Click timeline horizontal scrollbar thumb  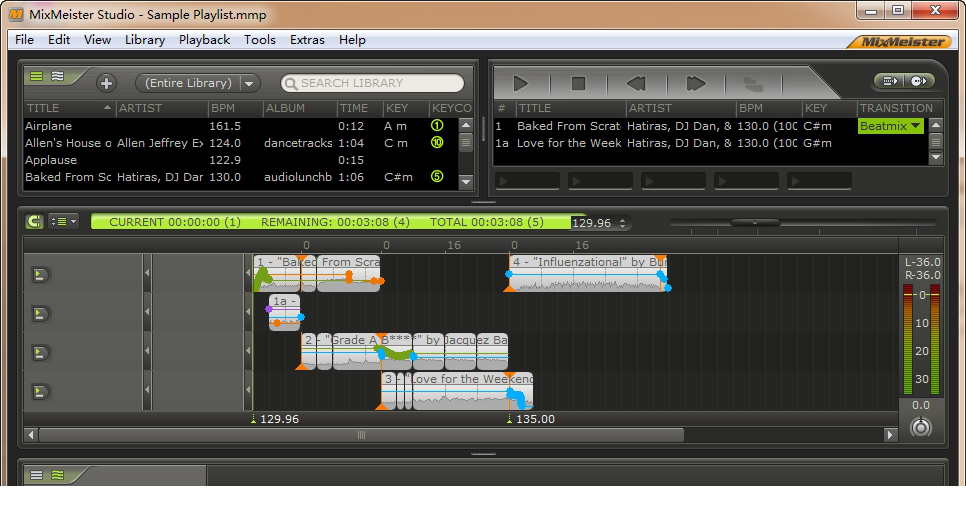pyautogui.click(x=361, y=435)
